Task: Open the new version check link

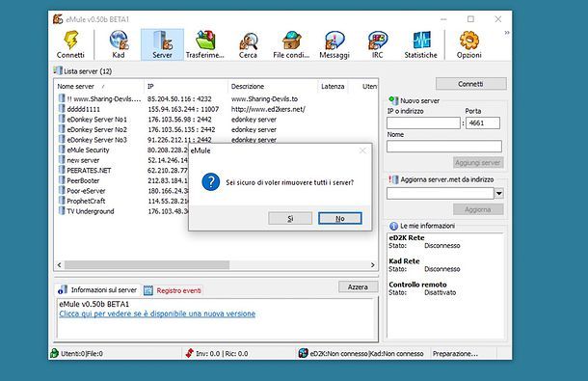Action: coord(157,313)
